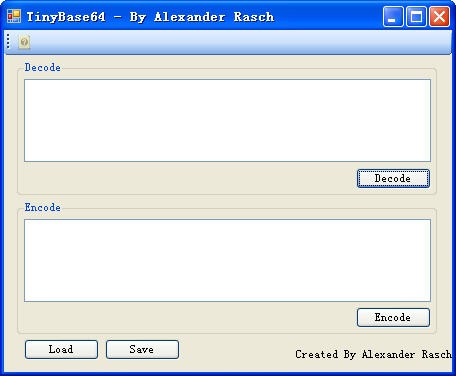Click inside the Decode text area
The image size is (456, 376).
(227, 120)
